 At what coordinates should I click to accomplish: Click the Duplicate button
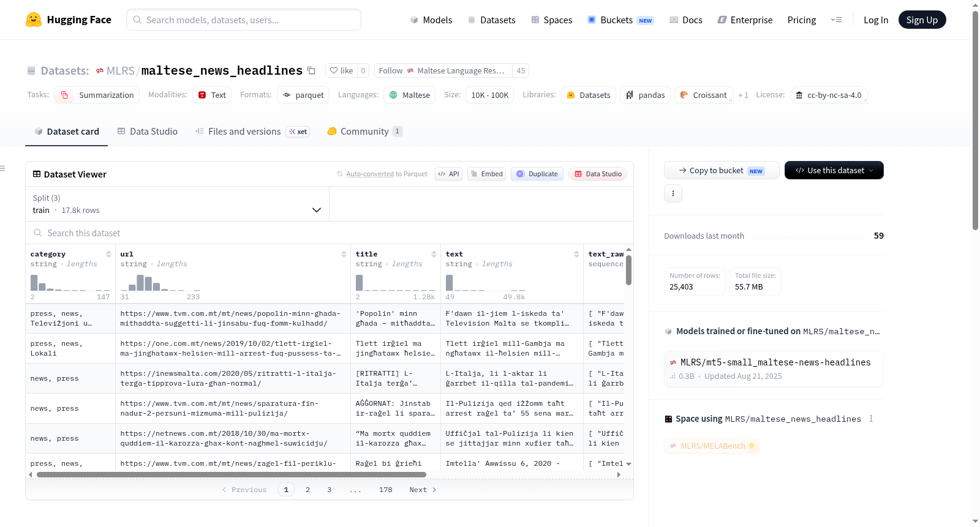click(537, 174)
